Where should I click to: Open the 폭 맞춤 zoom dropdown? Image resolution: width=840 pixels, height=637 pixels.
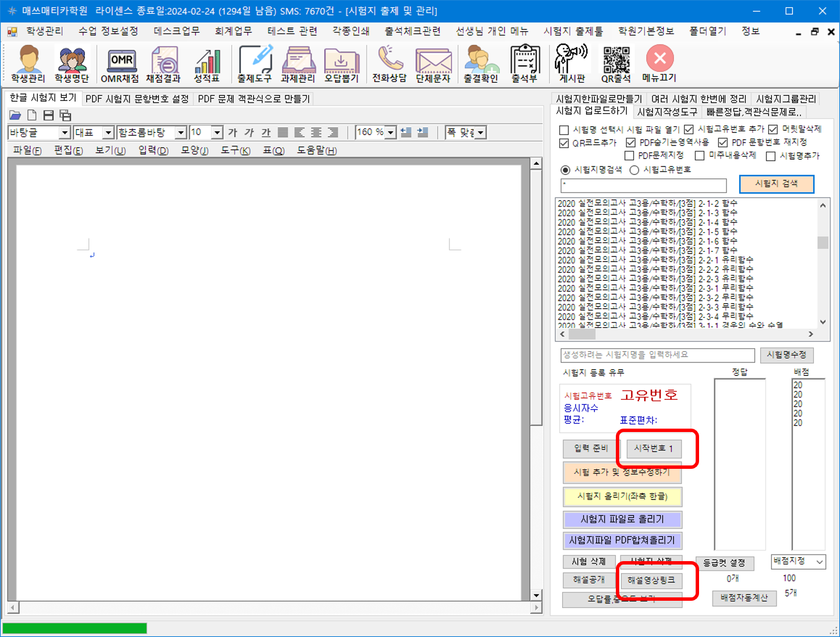pyautogui.click(x=481, y=132)
